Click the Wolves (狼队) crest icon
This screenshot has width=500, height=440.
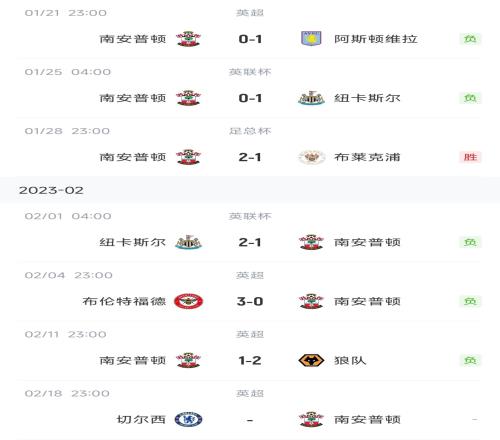(x=311, y=360)
